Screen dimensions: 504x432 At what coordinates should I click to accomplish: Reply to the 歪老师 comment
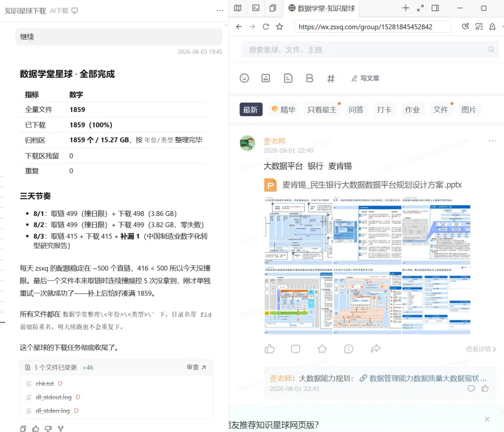(471, 388)
